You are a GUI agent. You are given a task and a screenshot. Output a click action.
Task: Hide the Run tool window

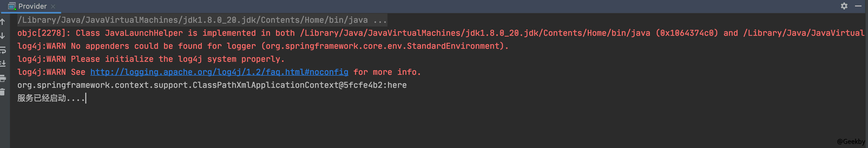[858, 6]
